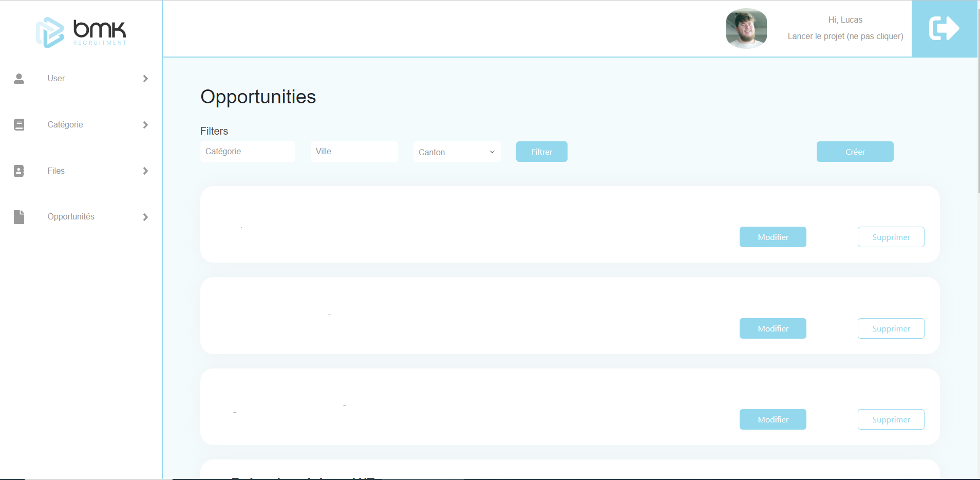Click Supprimer on the first opportunity card
The image size is (980, 480).
(x=891, y=237)
